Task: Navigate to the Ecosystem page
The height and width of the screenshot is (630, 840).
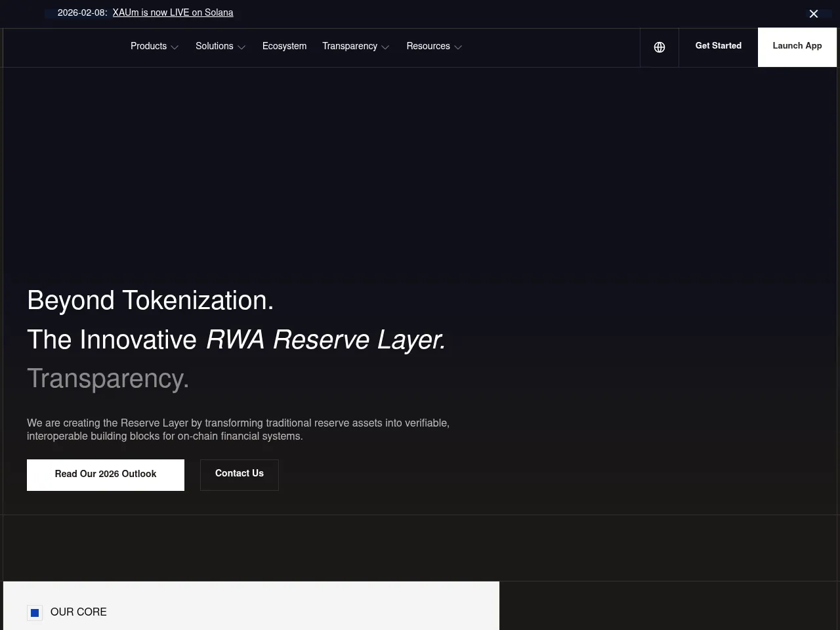Action: [x=284, y=47]
